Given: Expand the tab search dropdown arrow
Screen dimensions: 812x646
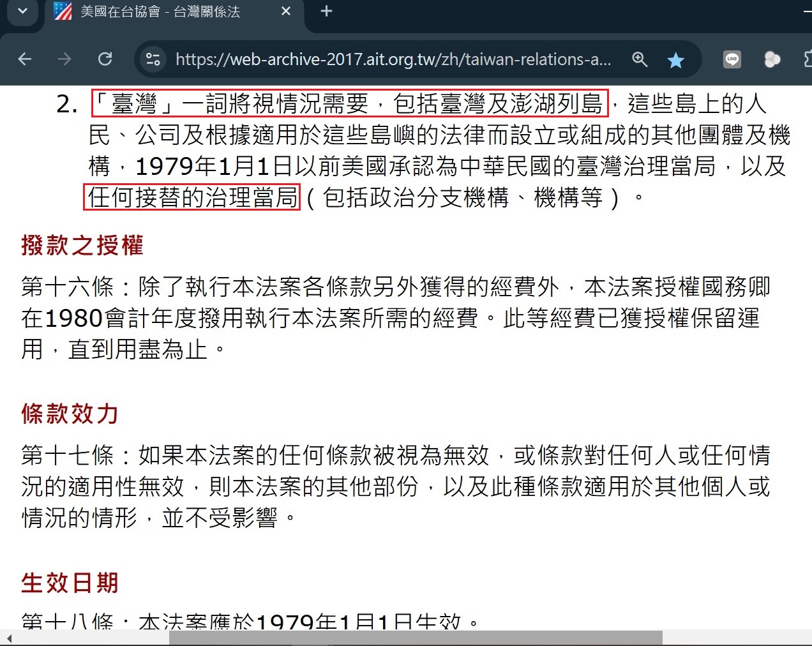Looking at the screenshot, I should 23,11.
